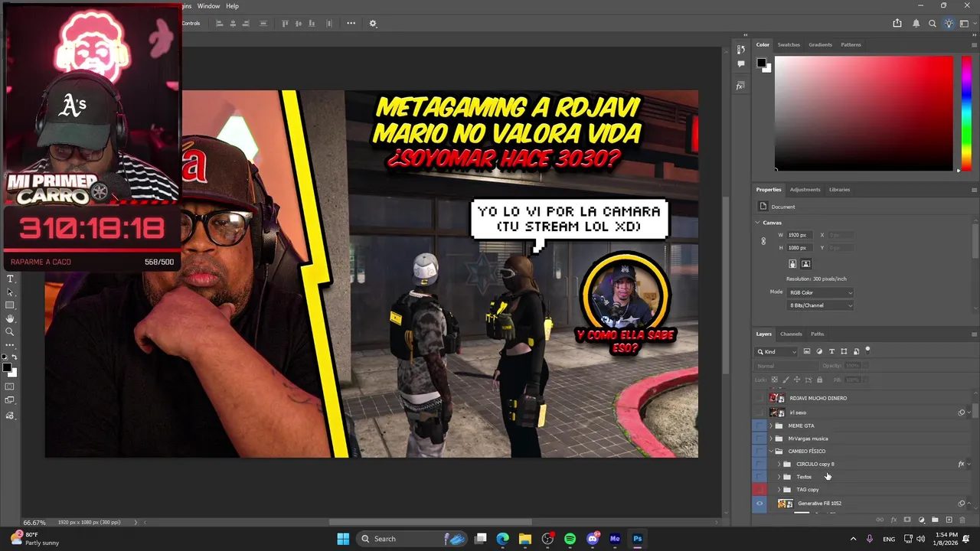This screenshot has width=980, height=551.
Task: Select the Rectangle shape tool
Action: [x=10, y=305]
